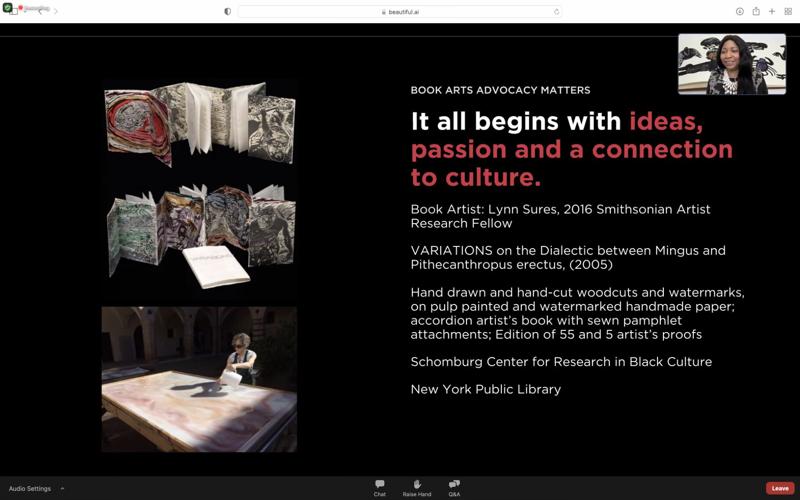800x500 pixels.
Task: Click the accordion book artwork image
Action: click(x=199, y=190)
